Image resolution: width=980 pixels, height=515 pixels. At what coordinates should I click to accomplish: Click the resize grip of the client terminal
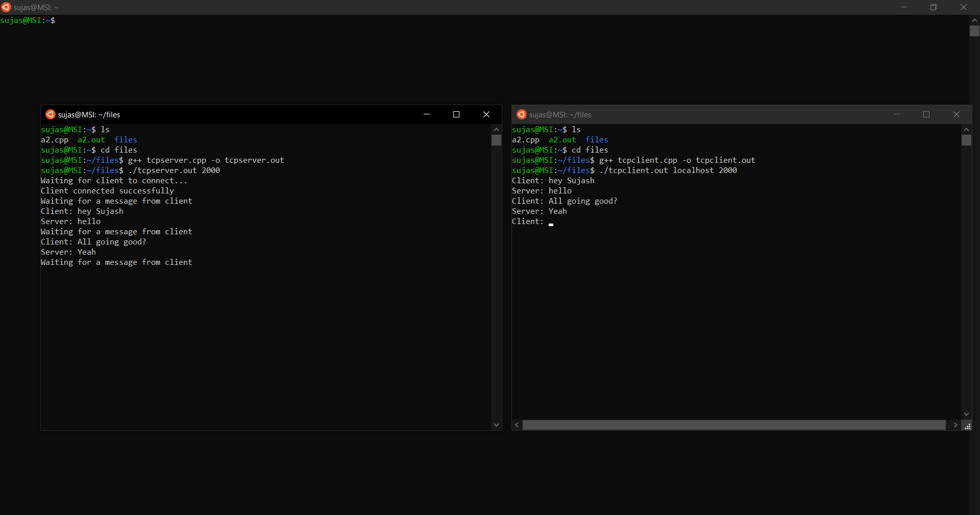click(x=967, y=425)
